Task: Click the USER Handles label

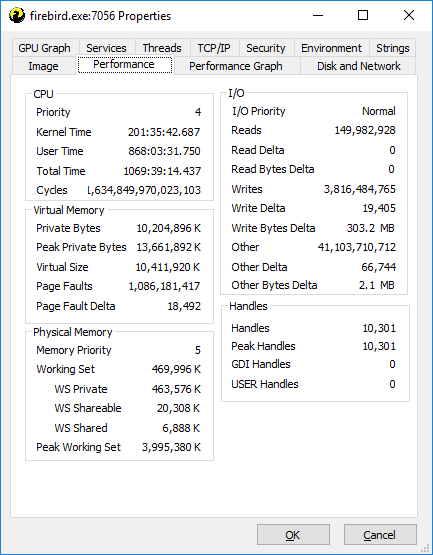Action: (264, 384)
